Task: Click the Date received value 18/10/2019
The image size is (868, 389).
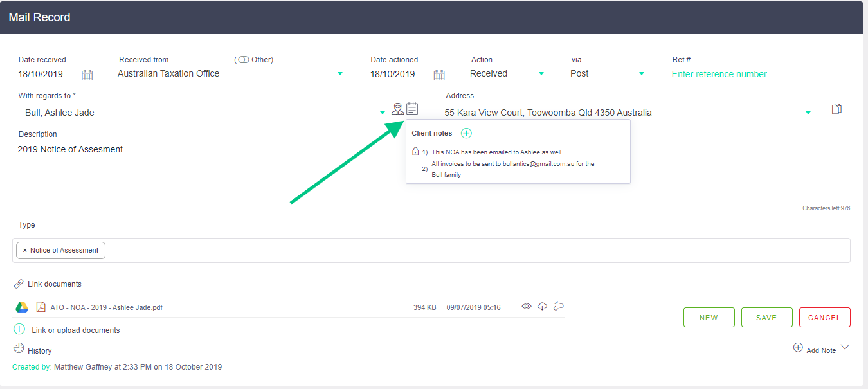Action: tap(41, 74)
